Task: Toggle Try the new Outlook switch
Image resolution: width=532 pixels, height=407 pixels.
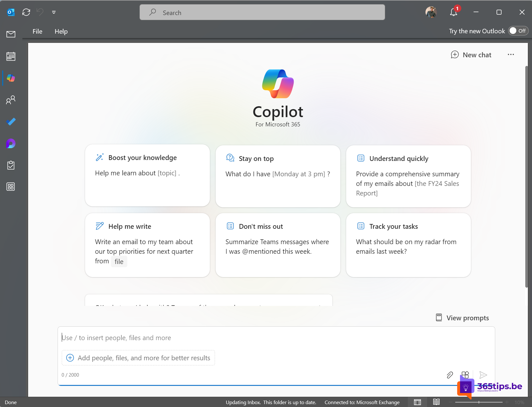Action: [x=518, y=31]
